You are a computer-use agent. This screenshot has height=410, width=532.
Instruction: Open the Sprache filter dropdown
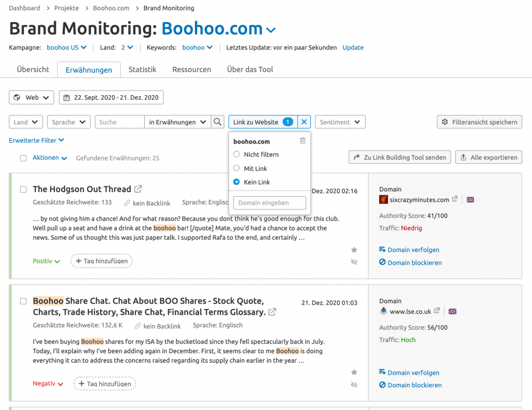coord(69,122)
